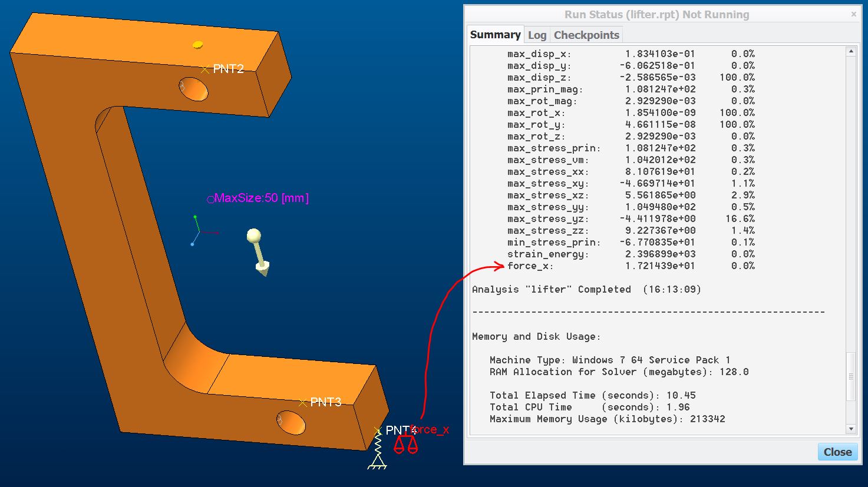
Task: Dismiss the Run Status window via its X
Action: tap(854, 14)
